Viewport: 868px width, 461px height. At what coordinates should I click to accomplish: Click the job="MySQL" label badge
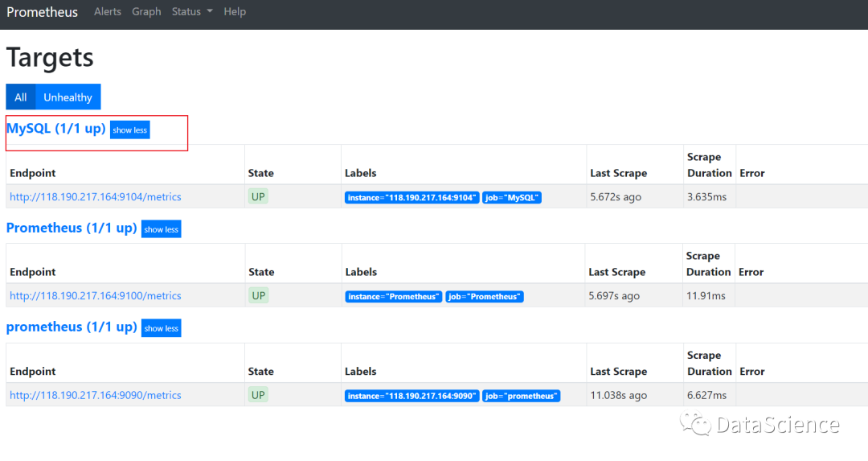(512, 198)
